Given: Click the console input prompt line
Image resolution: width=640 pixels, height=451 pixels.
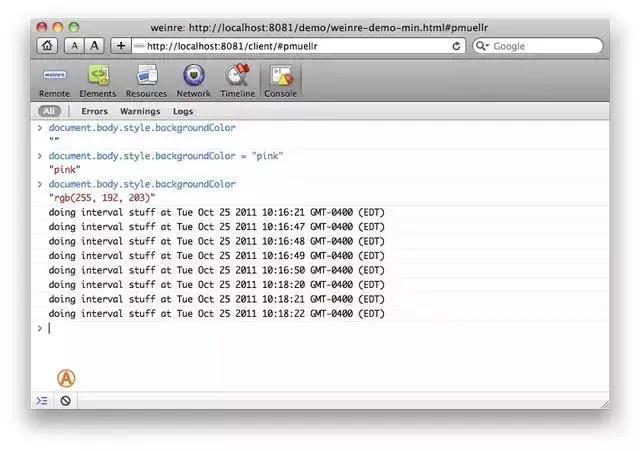Looking at the screenshot, I should 320,328.
